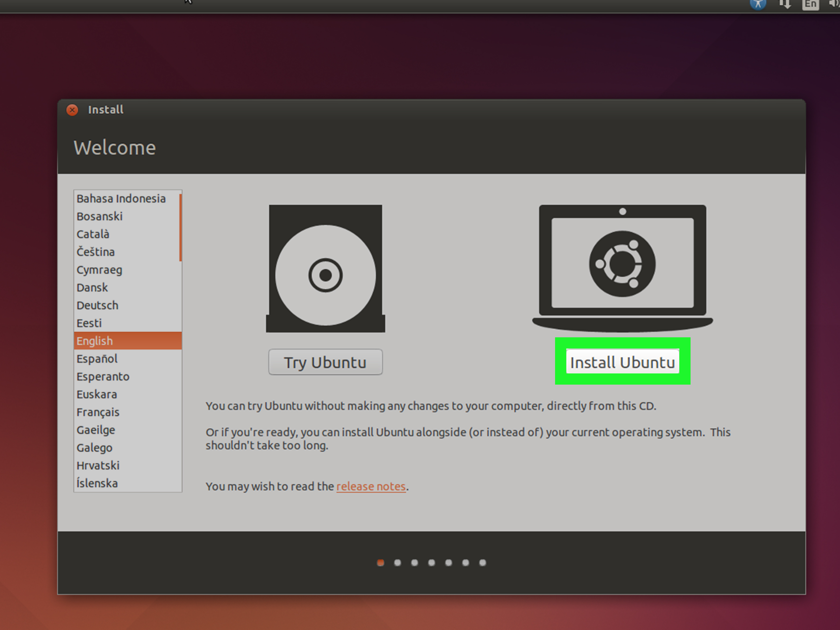This screenshot has width=840, height=630.
Task: Select Esperanto language option
Action: (103, 376)
